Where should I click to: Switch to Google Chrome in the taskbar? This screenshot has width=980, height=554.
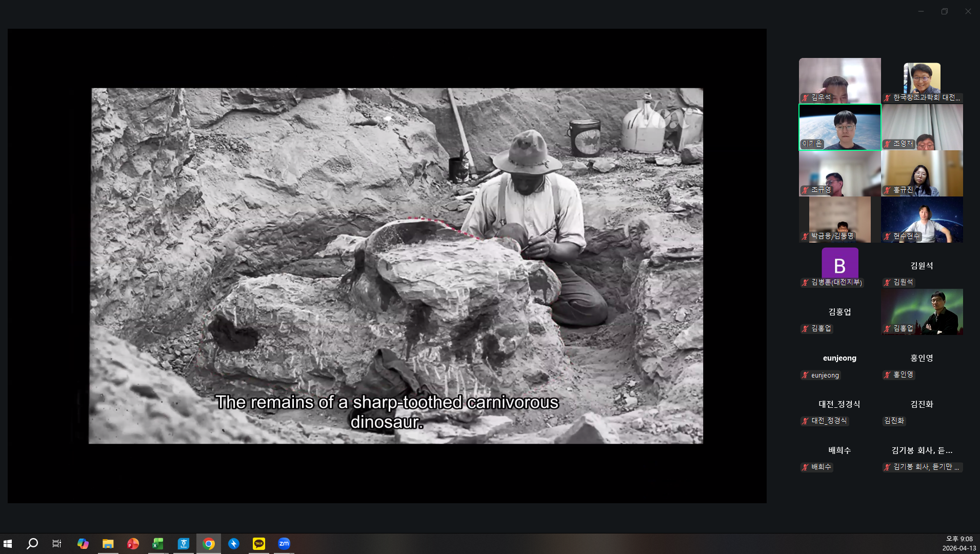click(x=208, y=544)
